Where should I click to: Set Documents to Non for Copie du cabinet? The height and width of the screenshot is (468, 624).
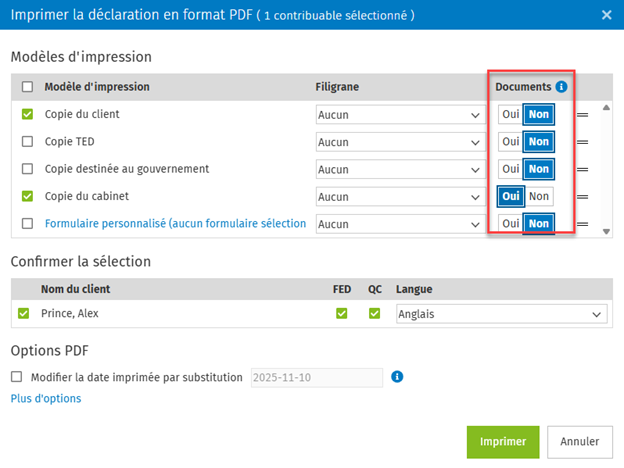(x=540, y=197)
